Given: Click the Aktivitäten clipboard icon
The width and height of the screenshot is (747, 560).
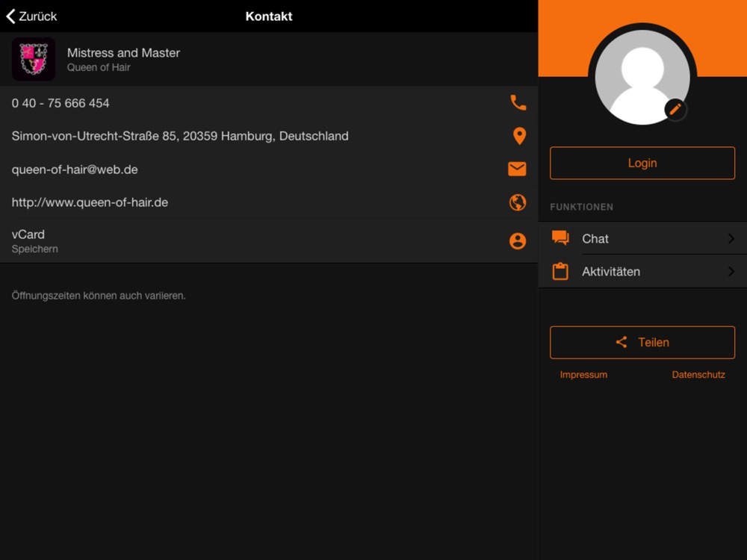Looking at the screenshot, I should (560, 271).
